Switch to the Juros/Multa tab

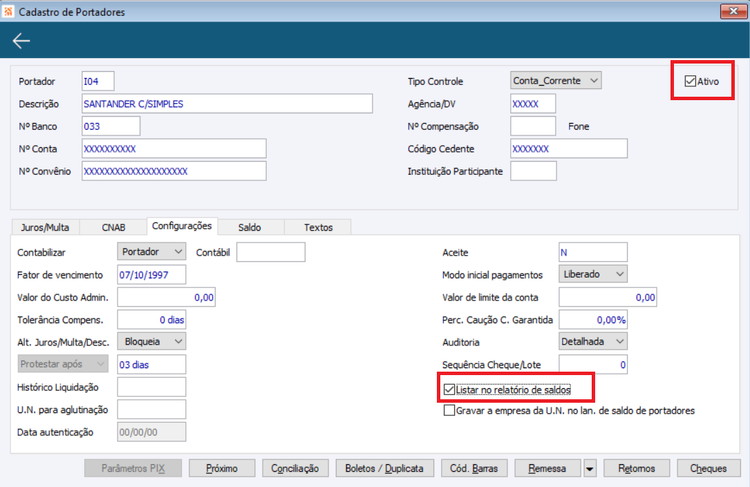point(45,227)
